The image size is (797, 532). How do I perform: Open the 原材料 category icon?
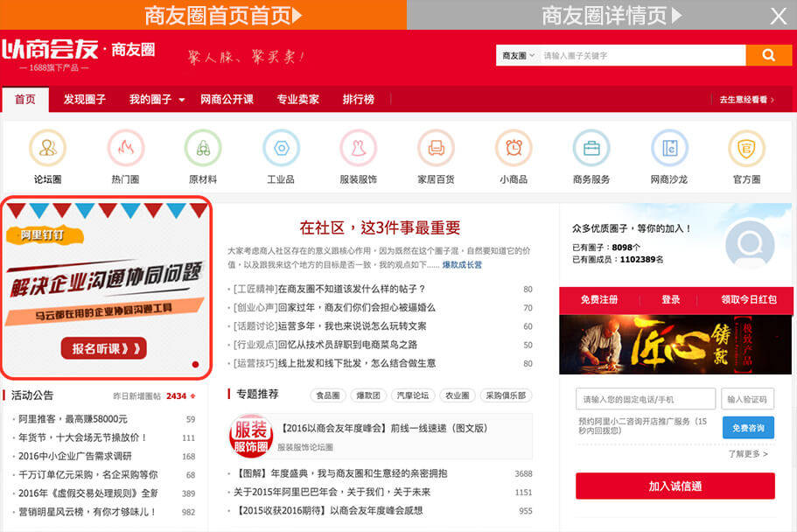pos(203,148)
